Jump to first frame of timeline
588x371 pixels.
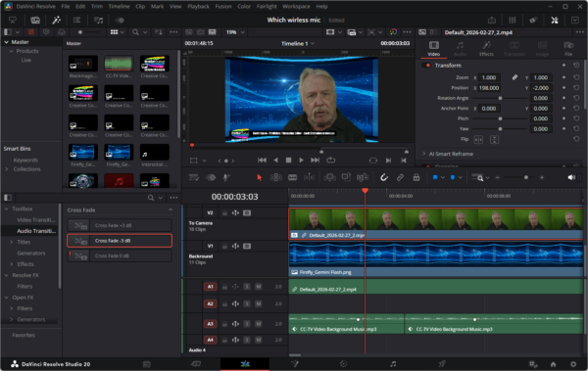262,160
